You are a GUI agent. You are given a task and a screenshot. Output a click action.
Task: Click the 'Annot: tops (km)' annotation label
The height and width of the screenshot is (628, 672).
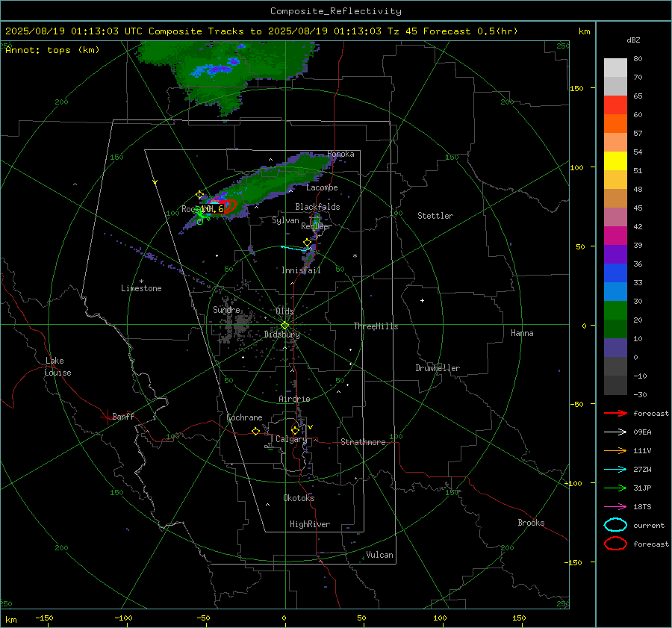pos(52,50)
